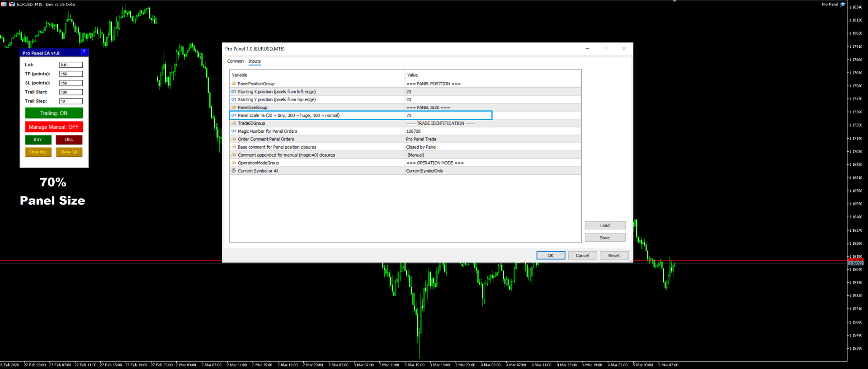Click the Close Buy button
This screenshot has width=868, height=369.
[x=38, y=152]
